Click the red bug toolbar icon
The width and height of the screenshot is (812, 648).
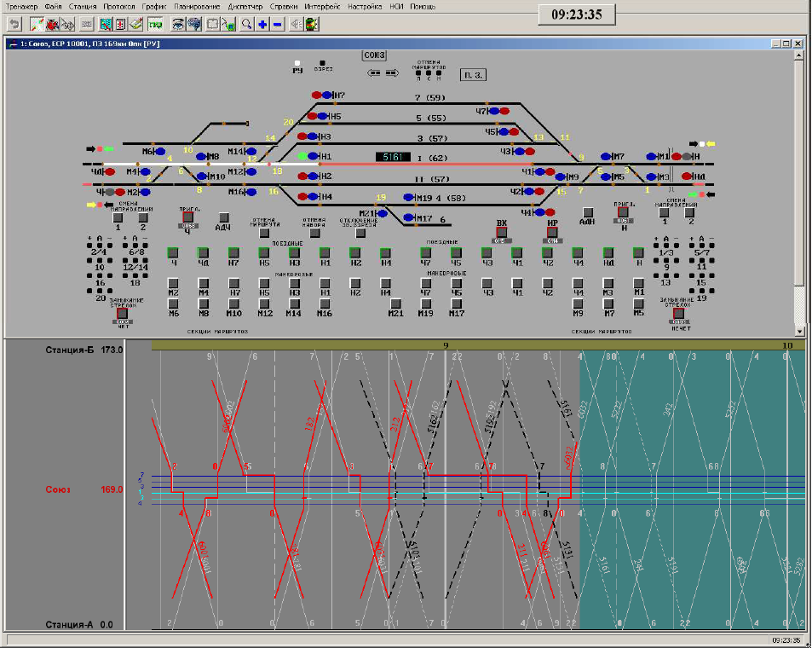[52, 24]
